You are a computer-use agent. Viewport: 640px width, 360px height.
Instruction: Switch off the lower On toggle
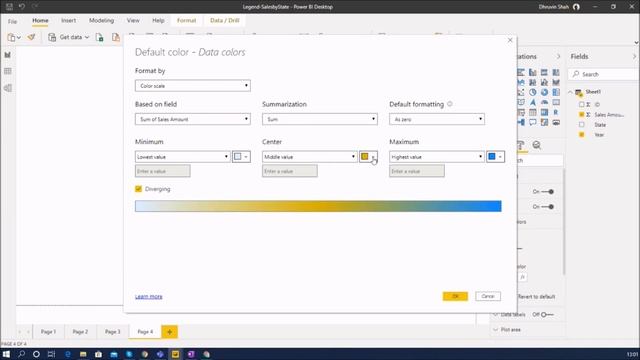coord(548,207)
